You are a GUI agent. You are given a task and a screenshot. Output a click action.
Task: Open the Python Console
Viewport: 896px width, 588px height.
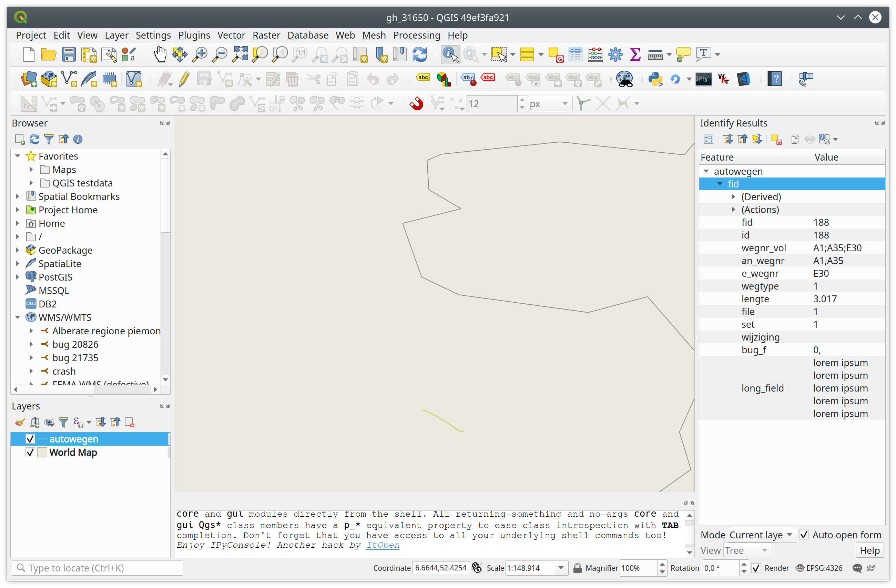click(656, 79)
